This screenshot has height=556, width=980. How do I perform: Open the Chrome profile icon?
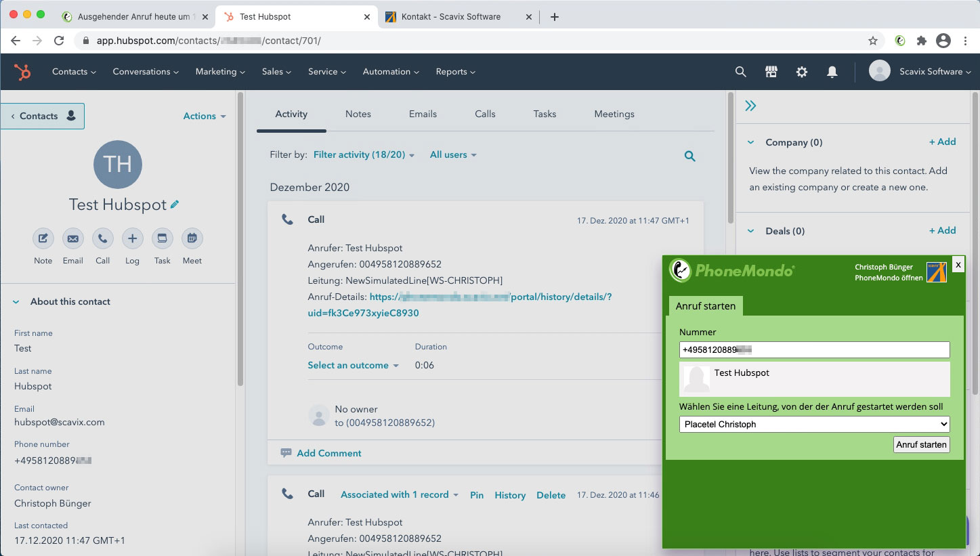(x=943, y=41)
